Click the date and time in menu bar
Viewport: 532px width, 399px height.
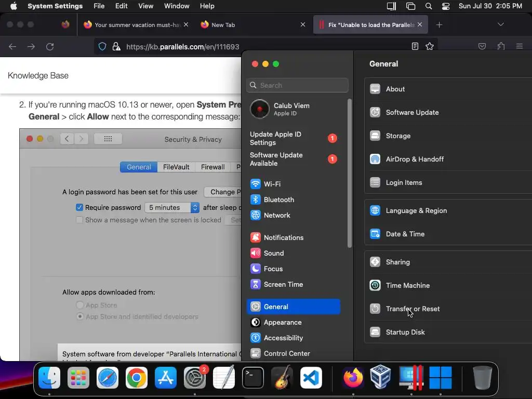coord(490,6)
